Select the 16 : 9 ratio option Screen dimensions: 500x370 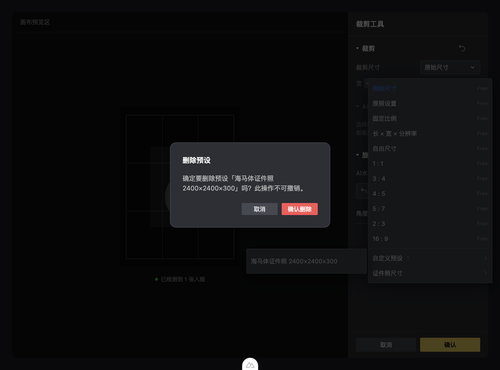click(x=430, y=238)
